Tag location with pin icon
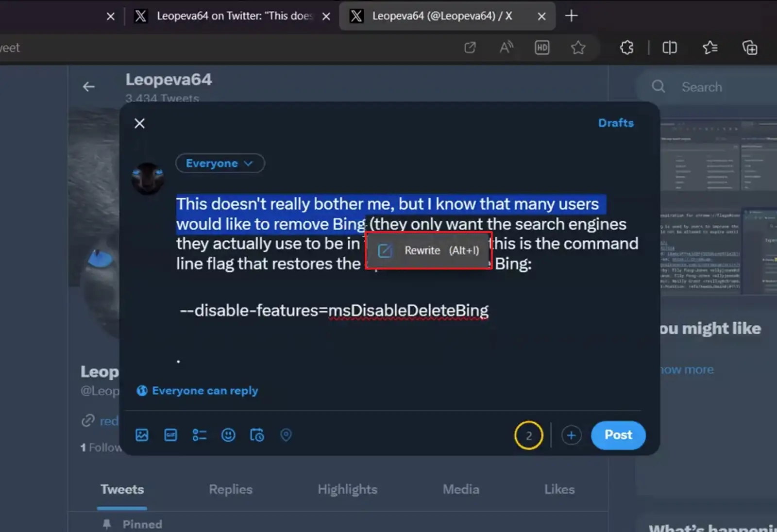The height and width of the screenshot is (532, 777). 286,435
